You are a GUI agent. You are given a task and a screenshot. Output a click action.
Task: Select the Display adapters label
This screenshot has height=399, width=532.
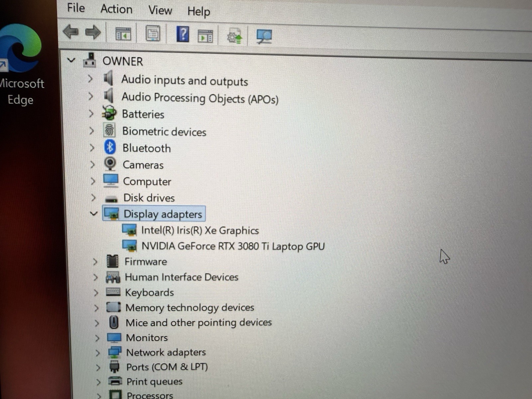click(163, 214)
